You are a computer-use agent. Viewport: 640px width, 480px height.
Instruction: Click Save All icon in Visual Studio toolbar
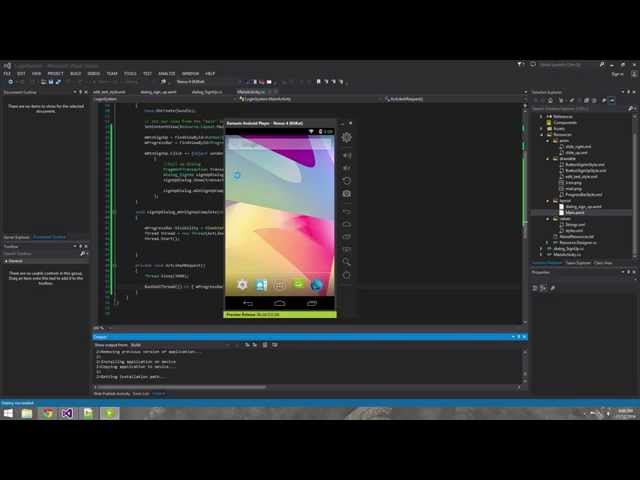tap(58, 82)
